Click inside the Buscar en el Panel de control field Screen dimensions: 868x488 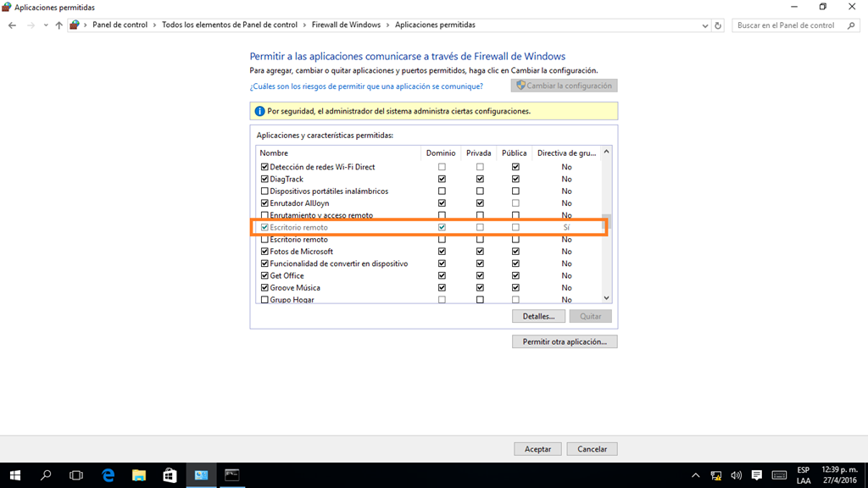(x=788, y=25)
